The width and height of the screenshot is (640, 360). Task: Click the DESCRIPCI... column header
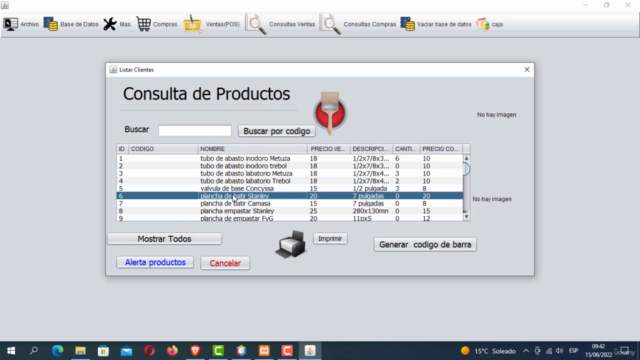371,149
